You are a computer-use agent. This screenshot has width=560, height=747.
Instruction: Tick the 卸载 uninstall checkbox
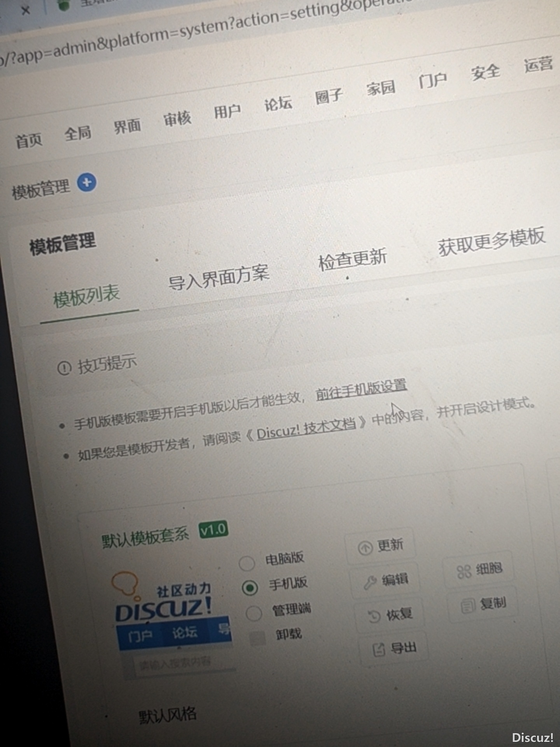257,638
